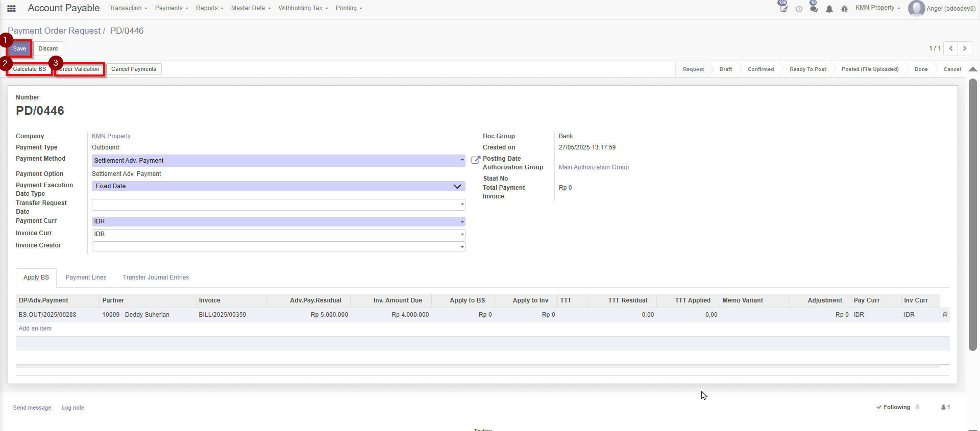Viewport: 980px width, 431px height.
Task: Open Main Authorization Group link
Action: coord(594,167)
